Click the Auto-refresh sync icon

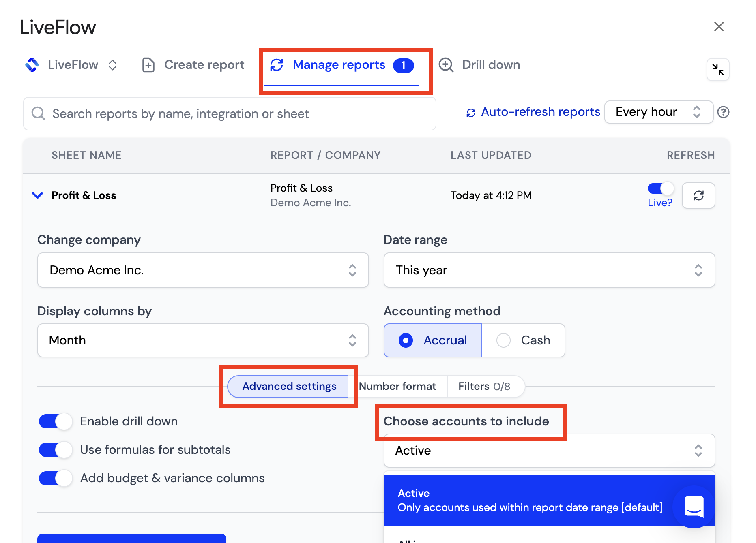pyautogui.click(x=471, y=113)
